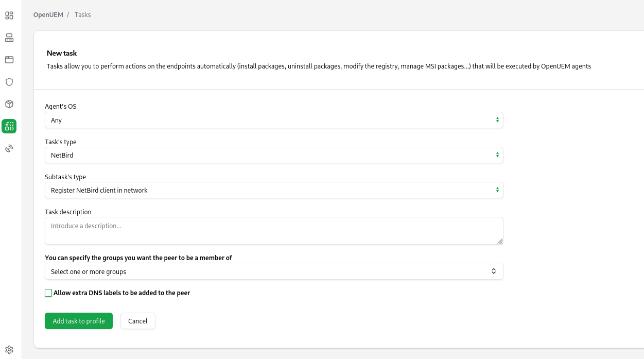Click the Add task to profile button
Viewport: 644px width, 359px height.
tap(79, 321)
